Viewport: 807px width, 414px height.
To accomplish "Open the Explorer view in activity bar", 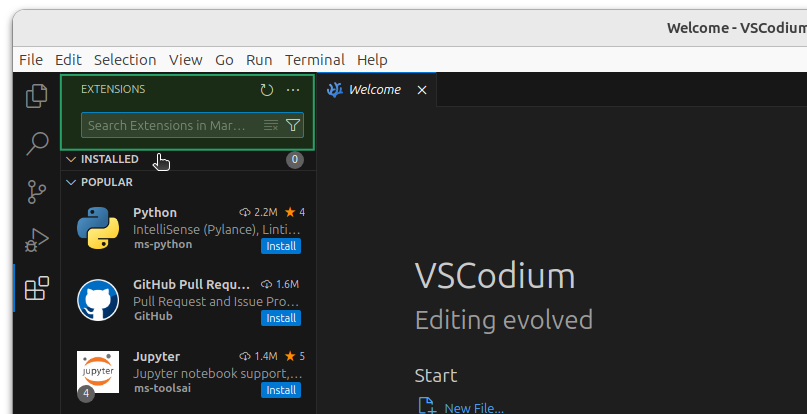I will (x=37, y=96).
